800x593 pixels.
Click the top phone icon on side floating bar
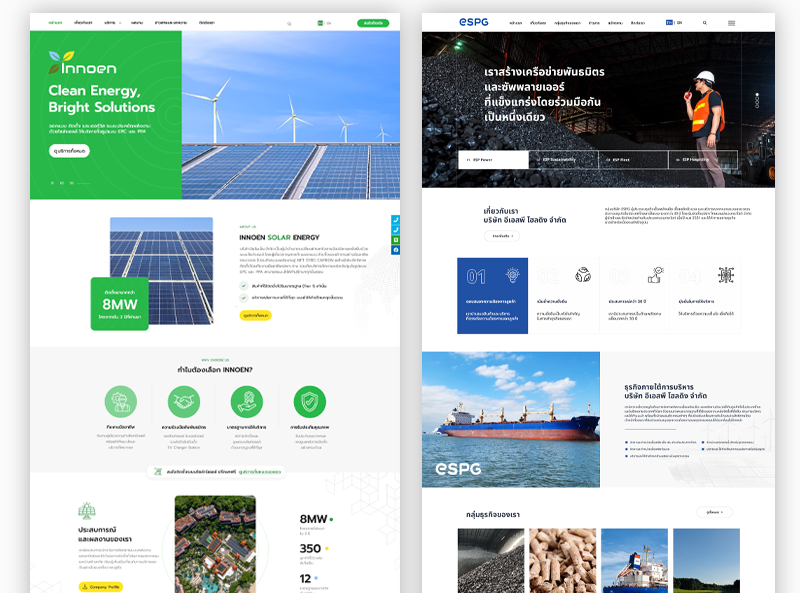396,219
